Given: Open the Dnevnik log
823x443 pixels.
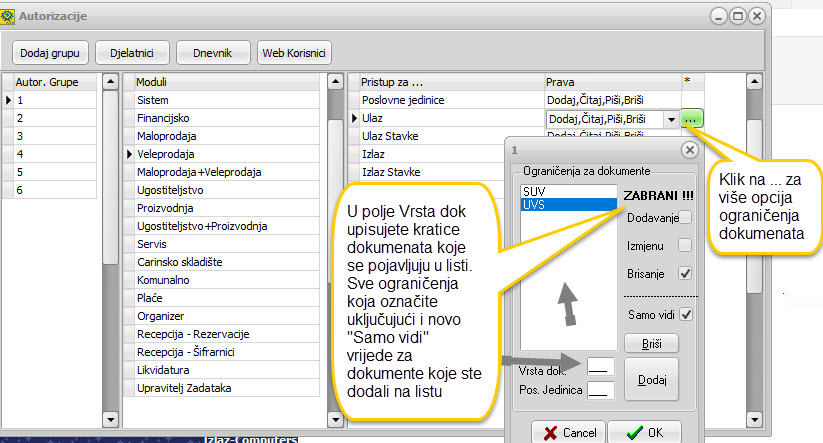Looking at the screenshot, I should click(x=213, y=51).
